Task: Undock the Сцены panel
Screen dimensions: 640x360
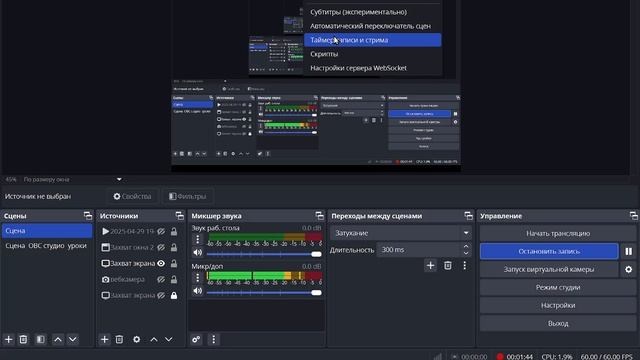Action: (88, 216)
